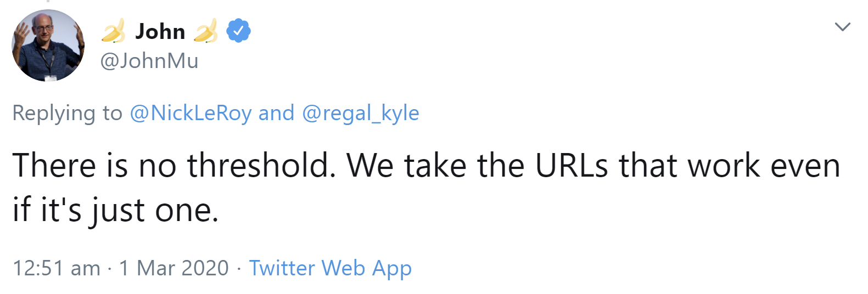Open the tweet options chevron menu
This screenshot has height=294, width=868.
pos(842,27)
